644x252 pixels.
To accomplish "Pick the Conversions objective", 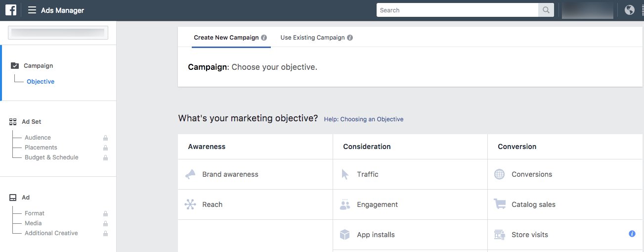I will [x=565, y=174].
